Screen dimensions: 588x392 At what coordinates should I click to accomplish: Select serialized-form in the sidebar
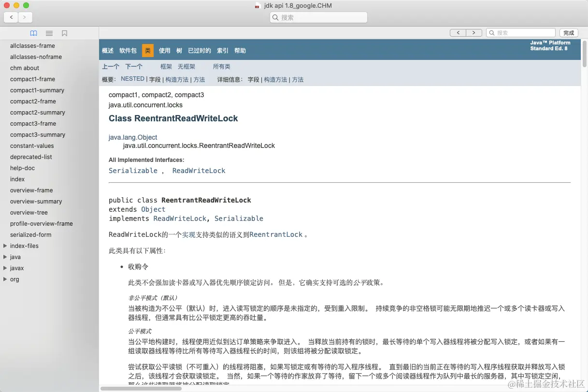point(30,235)
